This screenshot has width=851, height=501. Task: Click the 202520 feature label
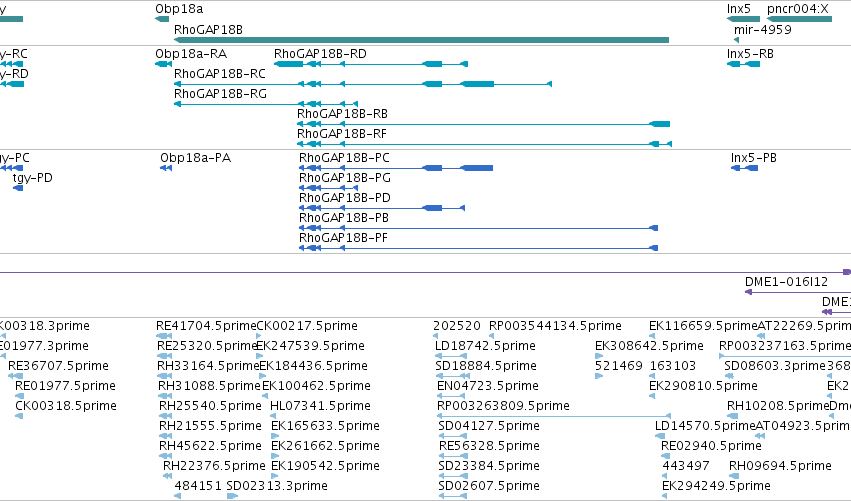457,326
